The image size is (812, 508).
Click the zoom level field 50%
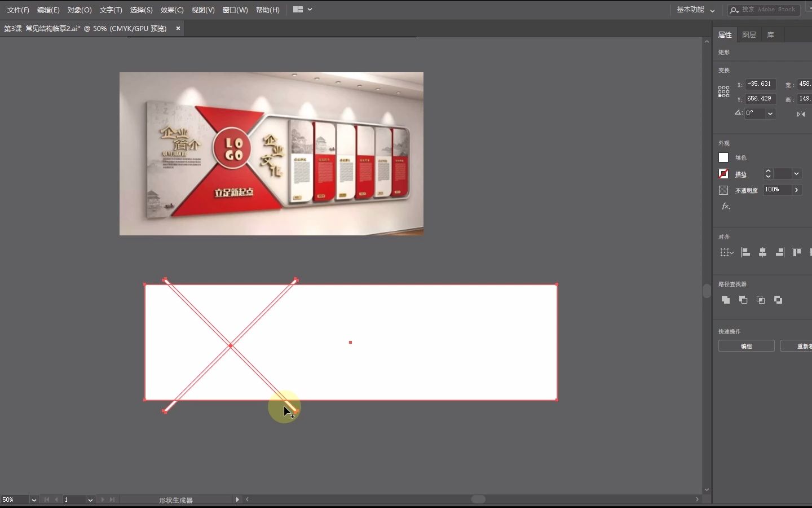tap(15, 500)
